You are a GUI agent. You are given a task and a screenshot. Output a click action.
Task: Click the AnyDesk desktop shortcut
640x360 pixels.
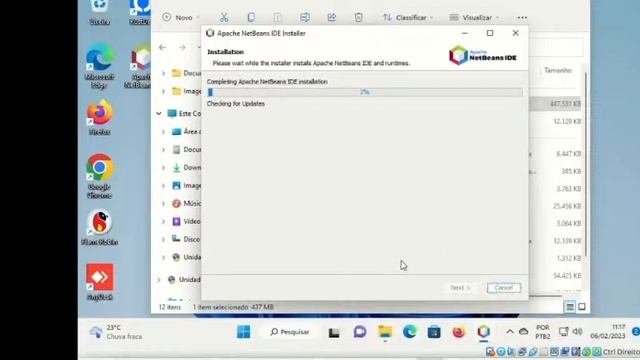[x=100, y=282]
